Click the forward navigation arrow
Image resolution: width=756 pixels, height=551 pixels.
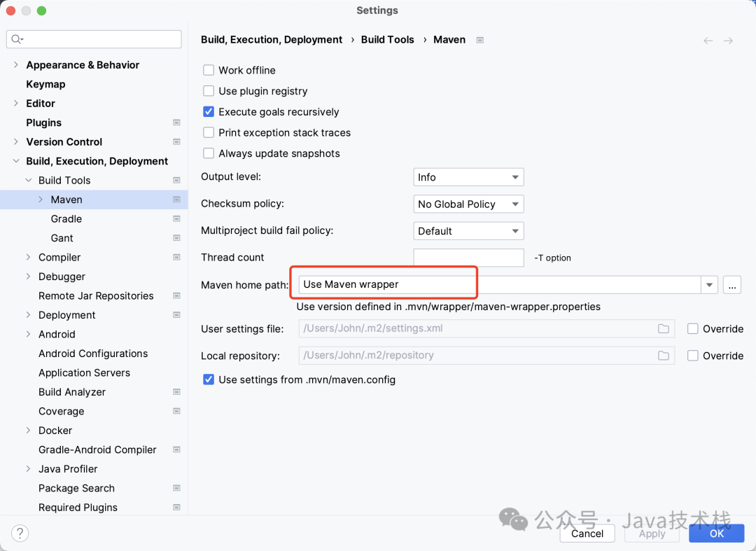(x=727, y=40)
